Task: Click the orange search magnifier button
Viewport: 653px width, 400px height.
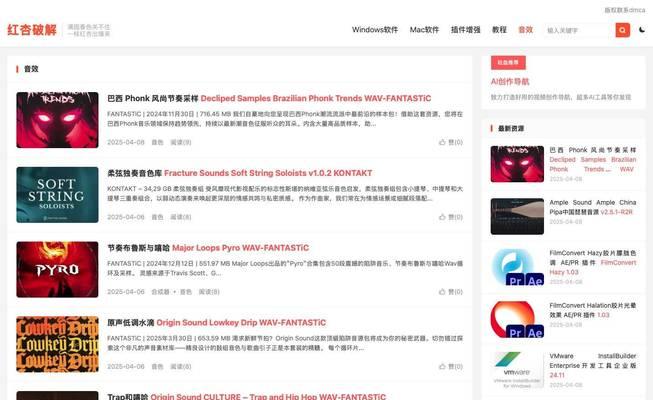Action: [x=623, y=30]
